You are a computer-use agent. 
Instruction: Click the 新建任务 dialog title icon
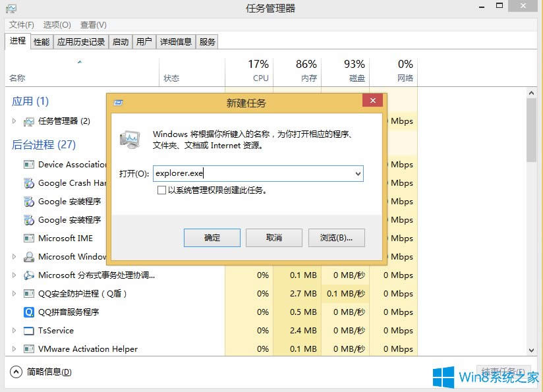coord(118,103)
